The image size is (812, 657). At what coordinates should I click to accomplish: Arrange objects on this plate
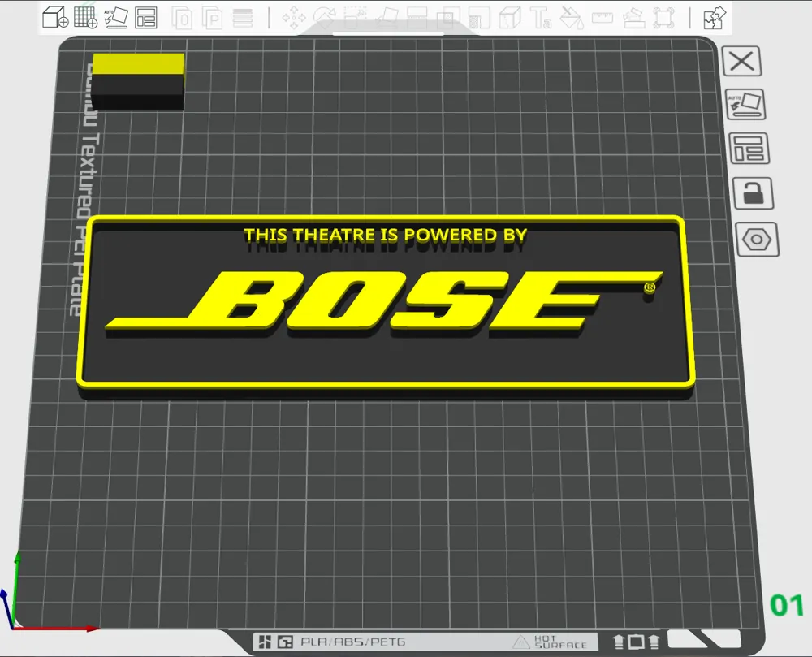pyautogui.click(x=749, y=149)
